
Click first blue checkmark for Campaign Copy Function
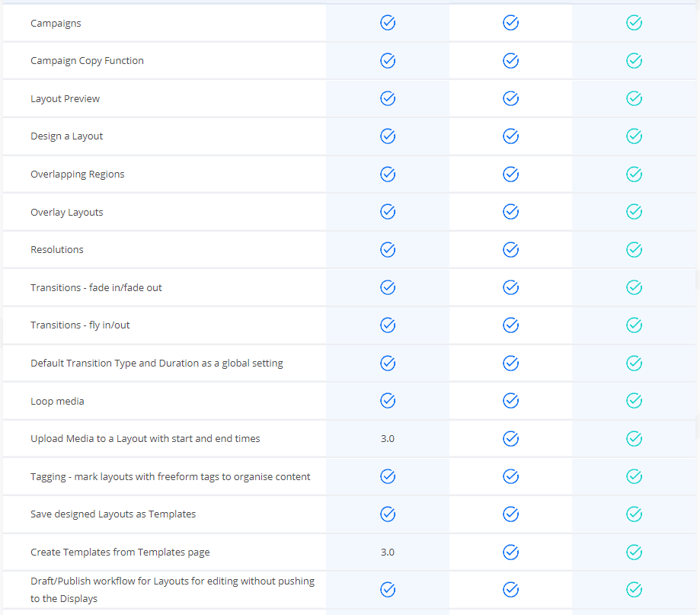tap(388, 60)
